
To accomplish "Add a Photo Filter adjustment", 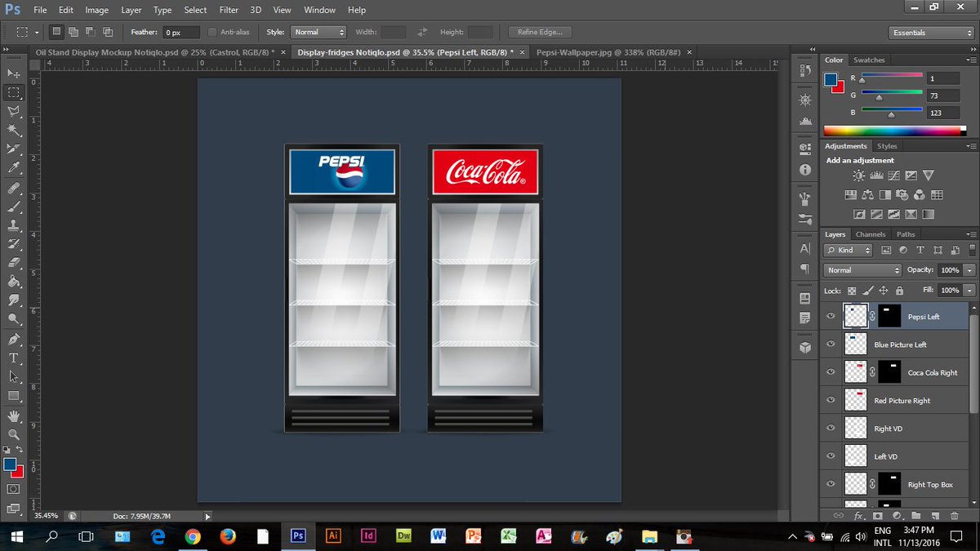I will [902, 195].
